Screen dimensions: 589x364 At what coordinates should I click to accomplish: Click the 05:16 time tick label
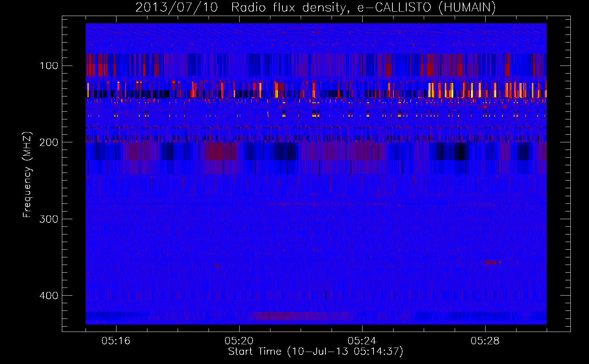tap(116, 341)
